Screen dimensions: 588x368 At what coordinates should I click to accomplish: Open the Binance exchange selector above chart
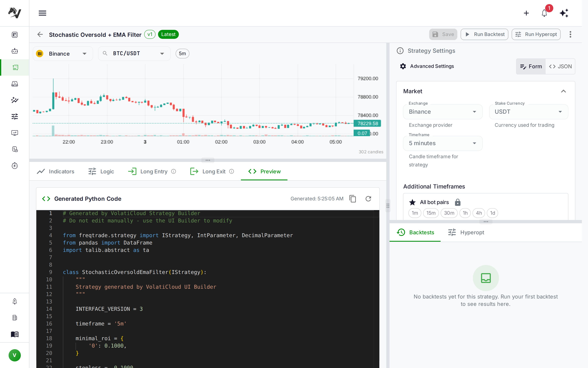coord(63,54)
